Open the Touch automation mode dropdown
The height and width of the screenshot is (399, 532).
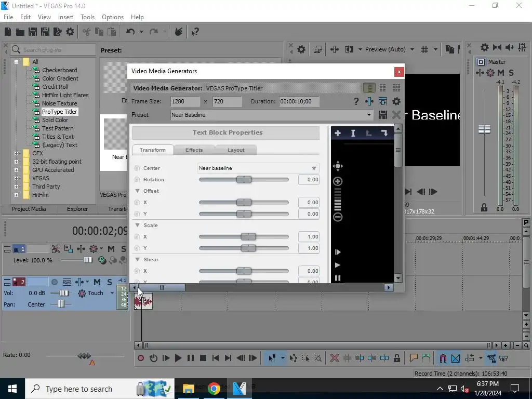click(112, 293)
